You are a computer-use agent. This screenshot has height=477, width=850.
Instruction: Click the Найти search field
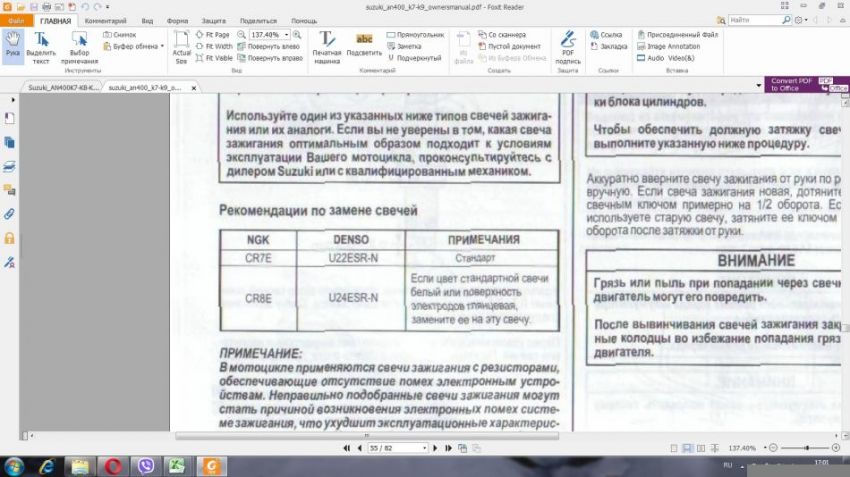coord(755,20)
